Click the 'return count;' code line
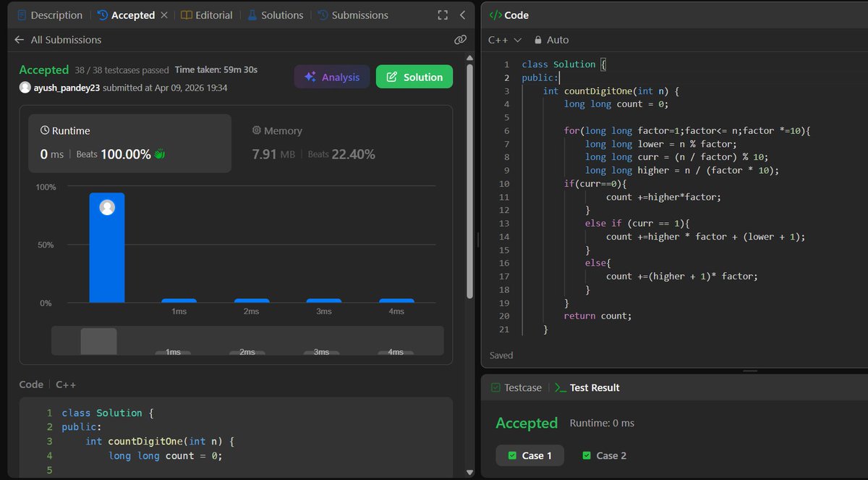 [x=597, y=316]
